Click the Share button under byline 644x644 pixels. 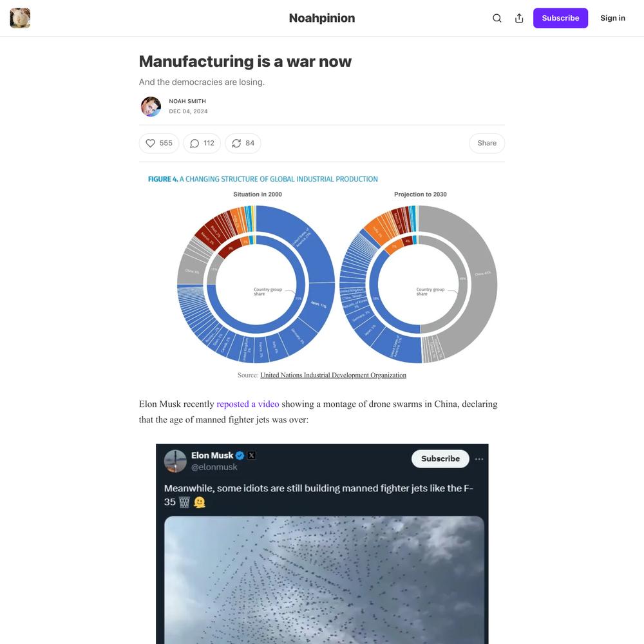487,144
